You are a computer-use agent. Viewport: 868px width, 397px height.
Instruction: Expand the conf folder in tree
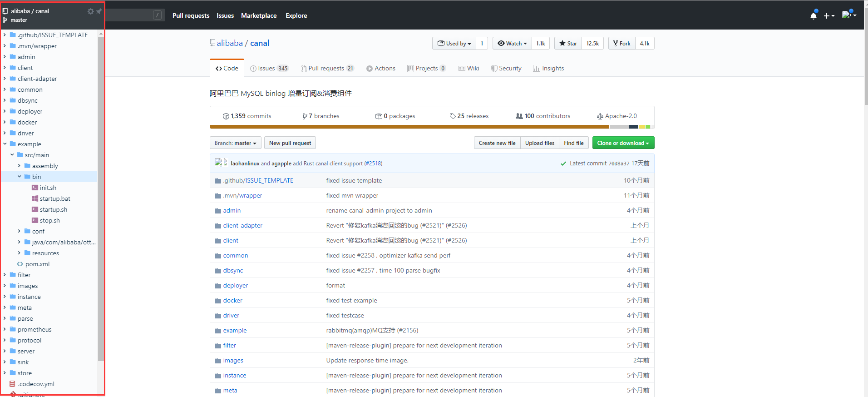[x=20, y=231]
